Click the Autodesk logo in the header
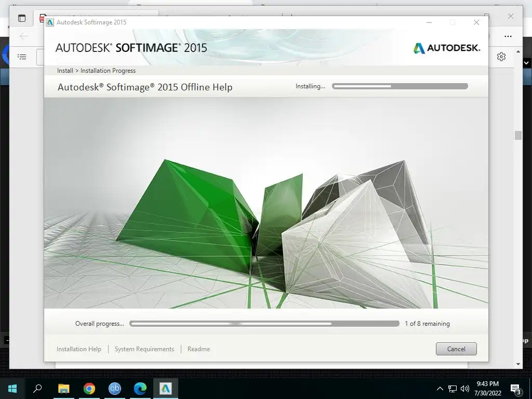The width and height of the screenshot is (532, 399). pos(446,48)
